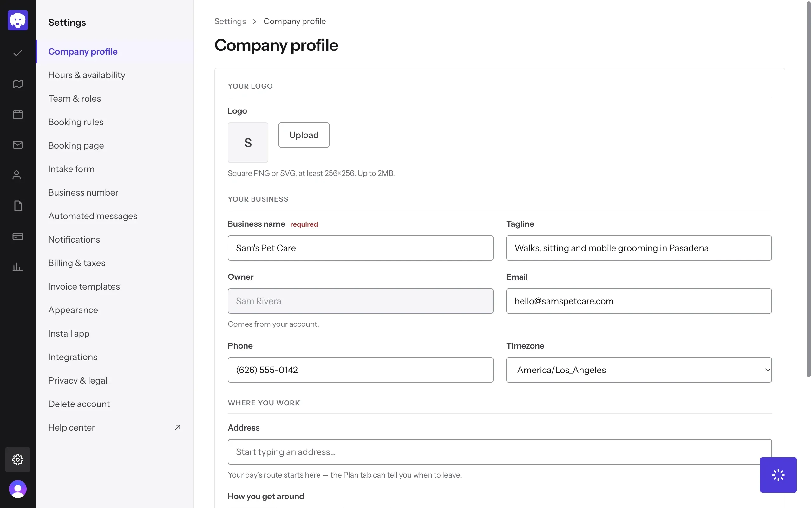Open Privacy & legal settings
The height and width of the screenshot is (508, 812).
[x=115, y=380]
